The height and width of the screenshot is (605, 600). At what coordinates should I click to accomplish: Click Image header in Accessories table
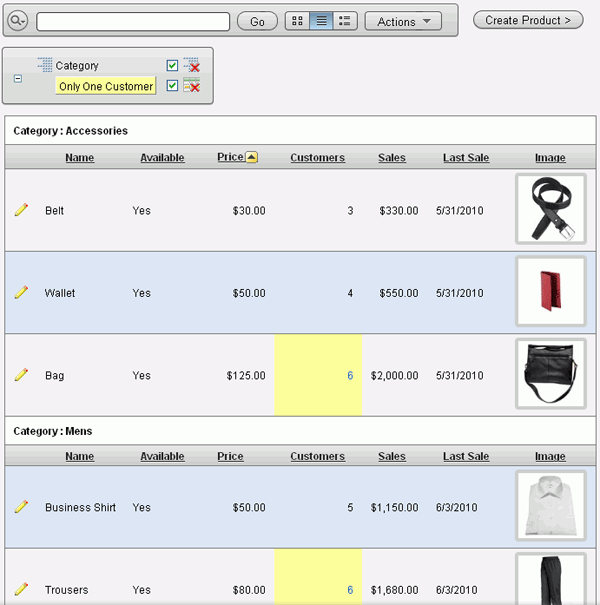(550, 157)
